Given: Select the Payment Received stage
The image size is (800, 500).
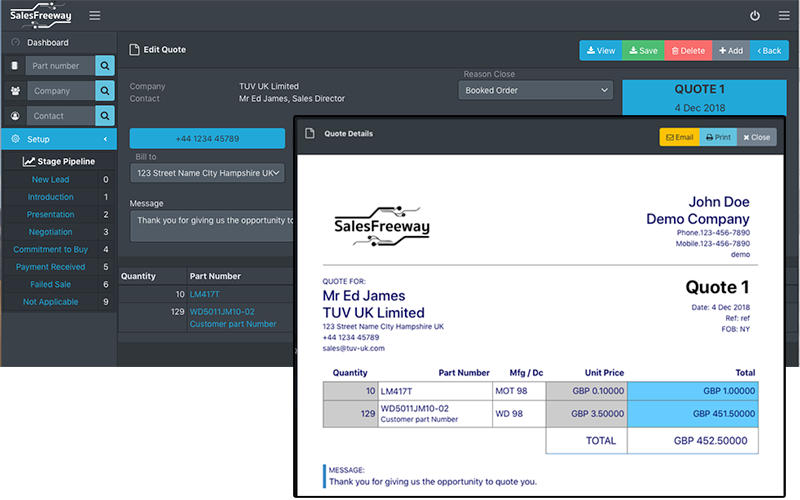Looking at the screenshot, I should pos(51,267).
